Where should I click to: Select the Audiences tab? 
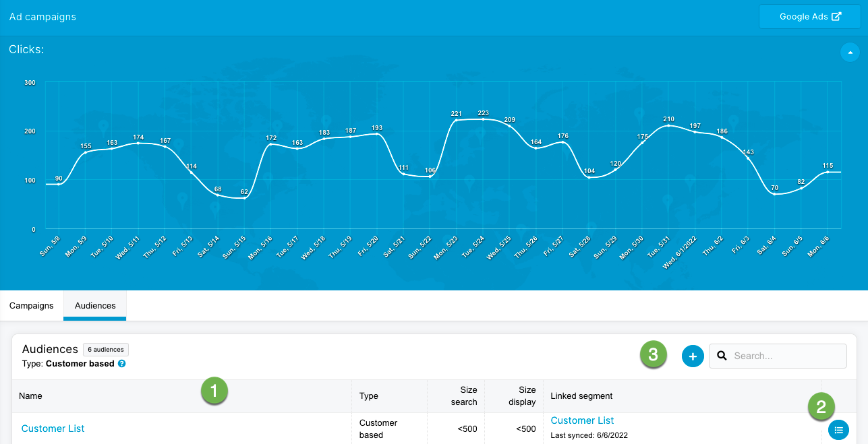pyautogui.click(x=95, y=306)
